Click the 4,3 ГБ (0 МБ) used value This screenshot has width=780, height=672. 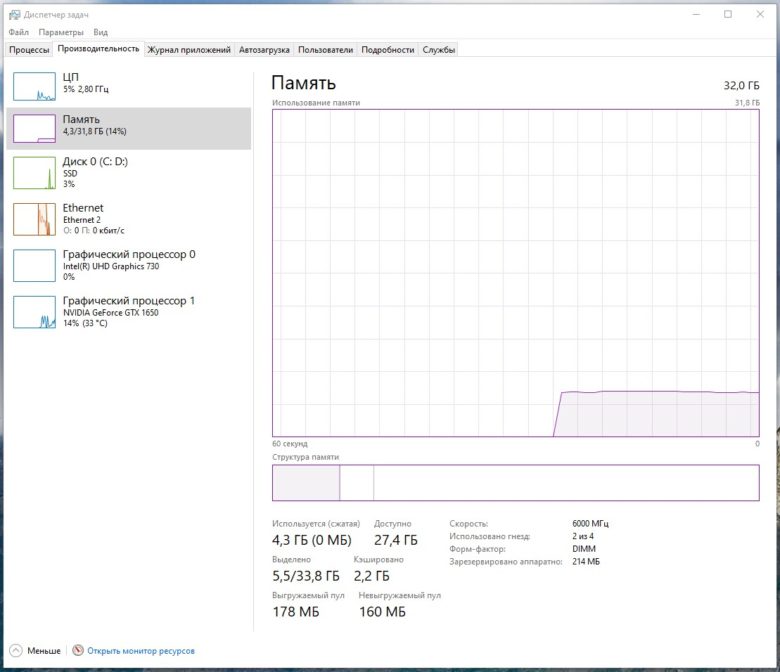[312, 540]
